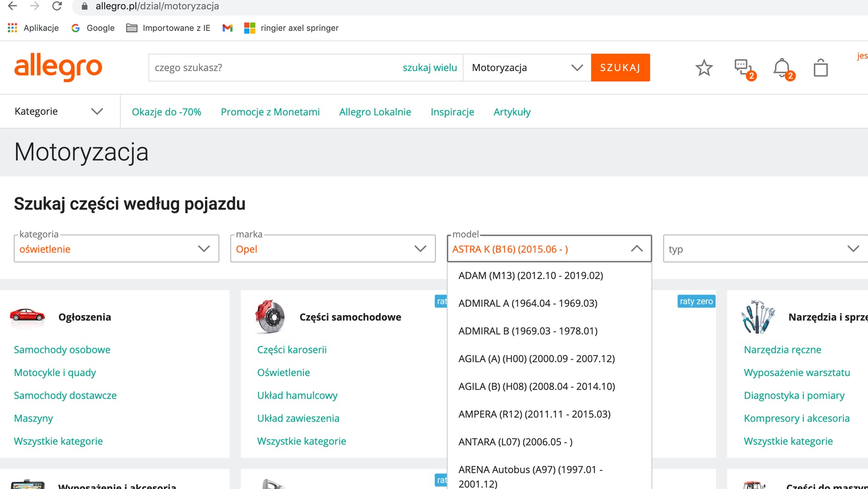Screen dimensions: 868x489
Task: Open 'Allegro Lokalnie' tab
Action: (x=375, y=112)
